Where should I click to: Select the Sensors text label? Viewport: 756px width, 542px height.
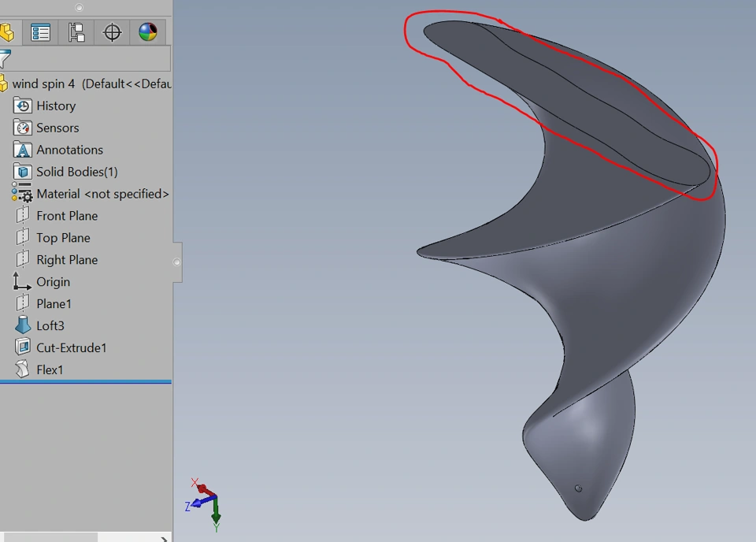coord(57,128)
